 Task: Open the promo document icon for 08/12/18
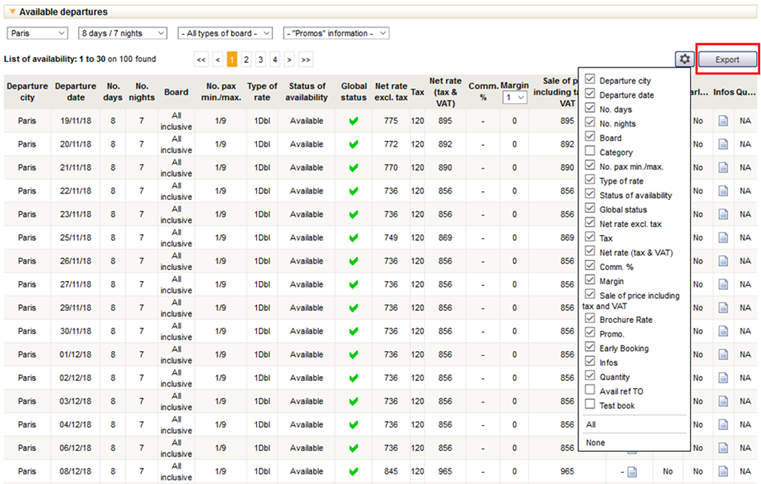(632, 472)
